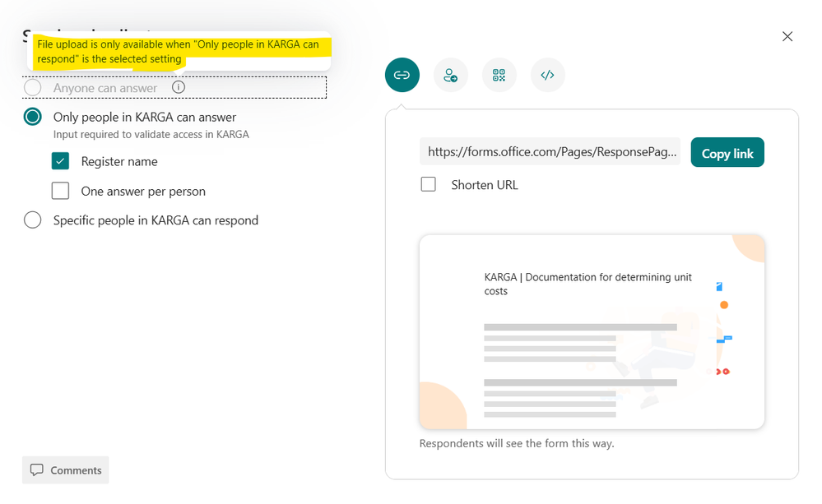822x504 pixels.
Task: Click 'Respondents will see the form this way.'
Action: (517, 443)
